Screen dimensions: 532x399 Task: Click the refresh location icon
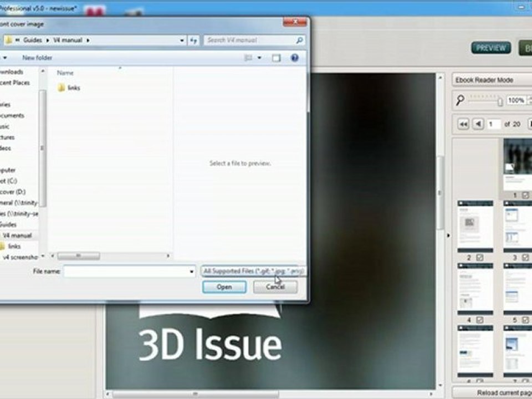click(x=193, y=40)
